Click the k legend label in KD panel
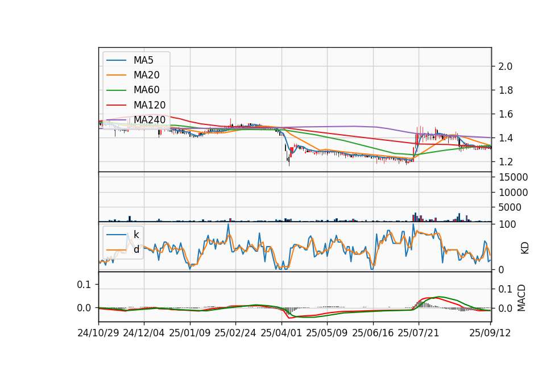Viewport: 546px width, 392px height. pos(136,235)
